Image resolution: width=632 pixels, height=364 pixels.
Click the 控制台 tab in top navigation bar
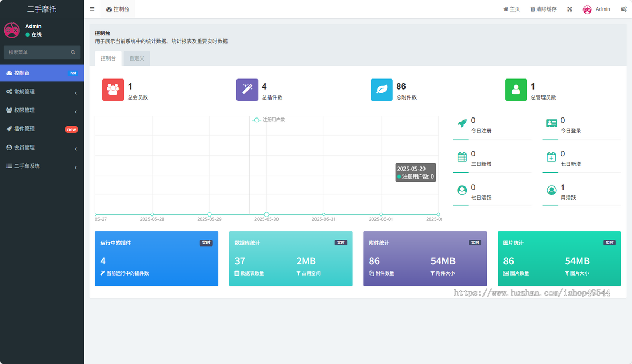(x=117, y=9)
